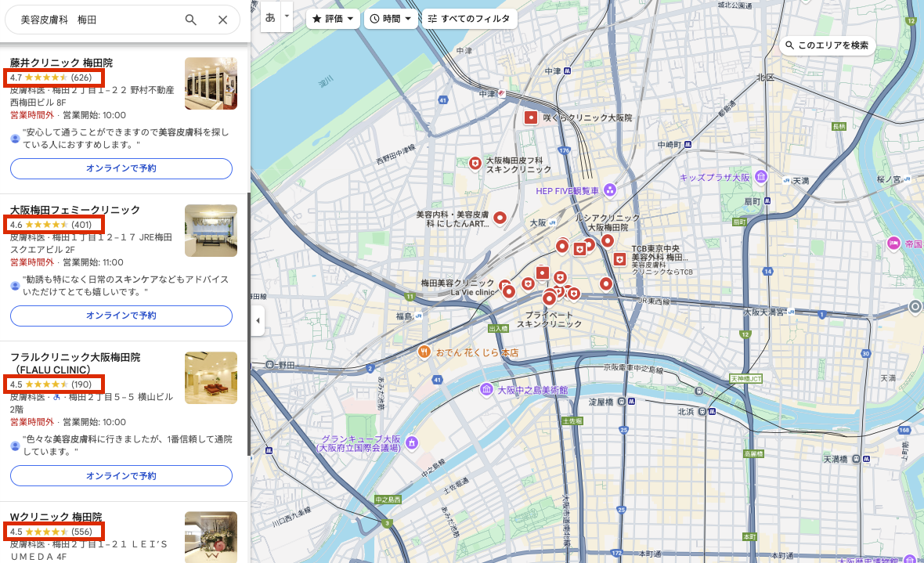Viewport: 924px width, 563px height.
Task: Open the 大阪梅田フェミークリニック photo thumbnail
Action: pos(211,230)
